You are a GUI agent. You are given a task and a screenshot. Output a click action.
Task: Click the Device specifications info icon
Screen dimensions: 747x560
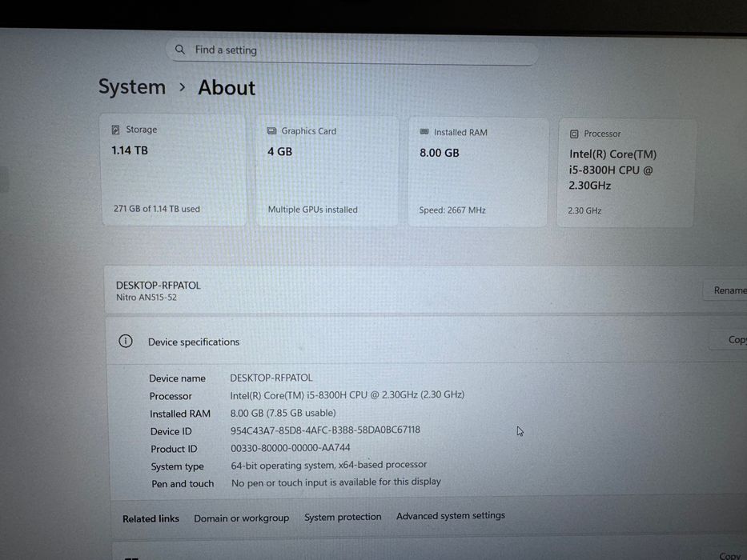(125, 341)
